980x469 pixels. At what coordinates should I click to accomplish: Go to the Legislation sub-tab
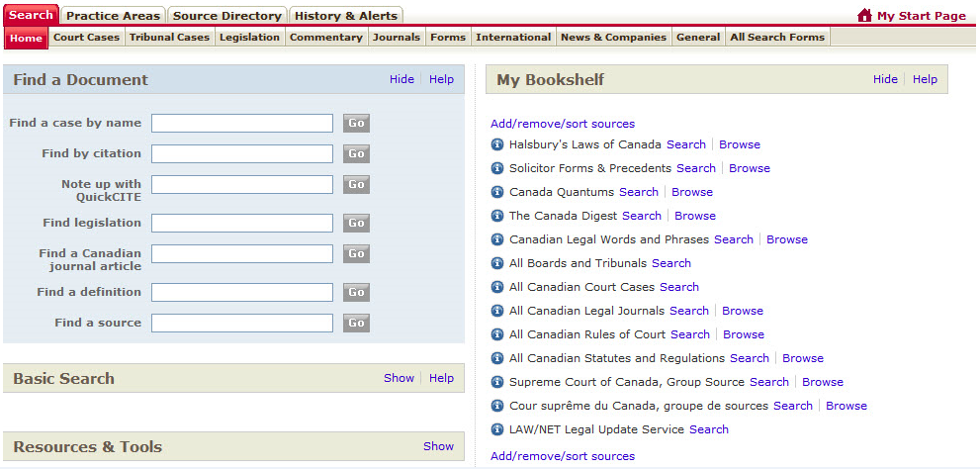pos(250,38)
